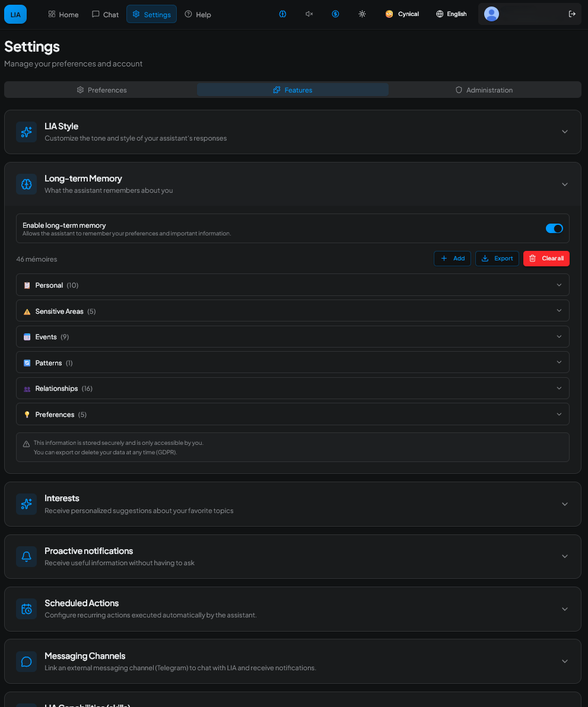The height and width of the screenshot is (707, 588).
Task: Switch to the Administration tab
Action: 484,90
